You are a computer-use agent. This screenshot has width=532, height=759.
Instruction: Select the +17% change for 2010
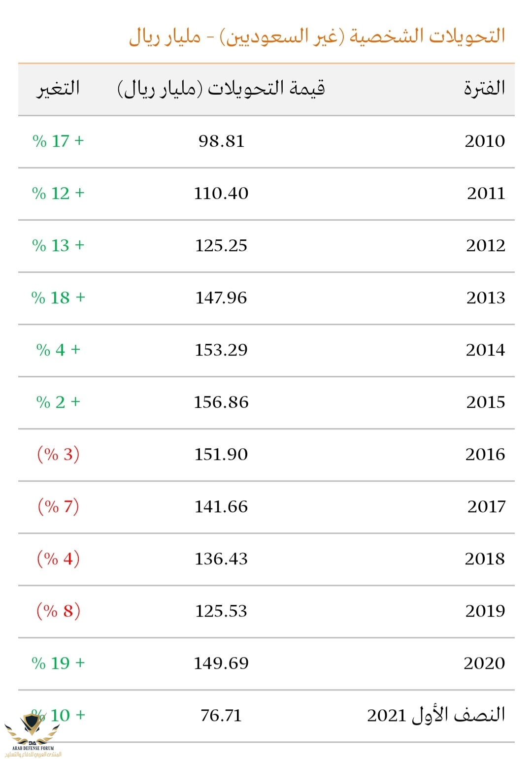pos(59,141)
